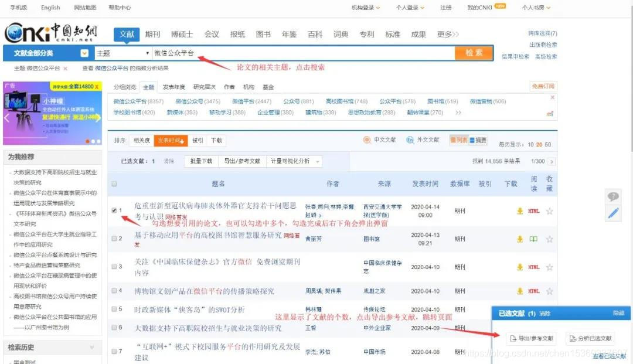Click the download icon for article row 1
The image size is (633, 364).
520,211
